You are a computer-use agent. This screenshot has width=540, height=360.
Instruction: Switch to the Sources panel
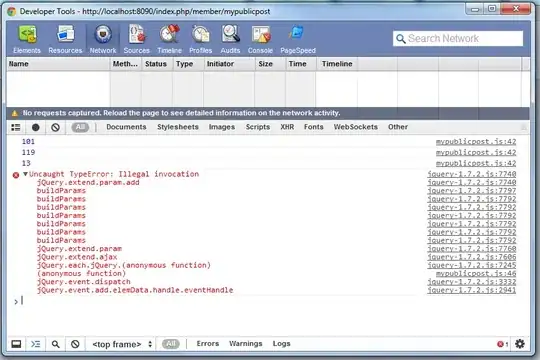coord(137,39)
